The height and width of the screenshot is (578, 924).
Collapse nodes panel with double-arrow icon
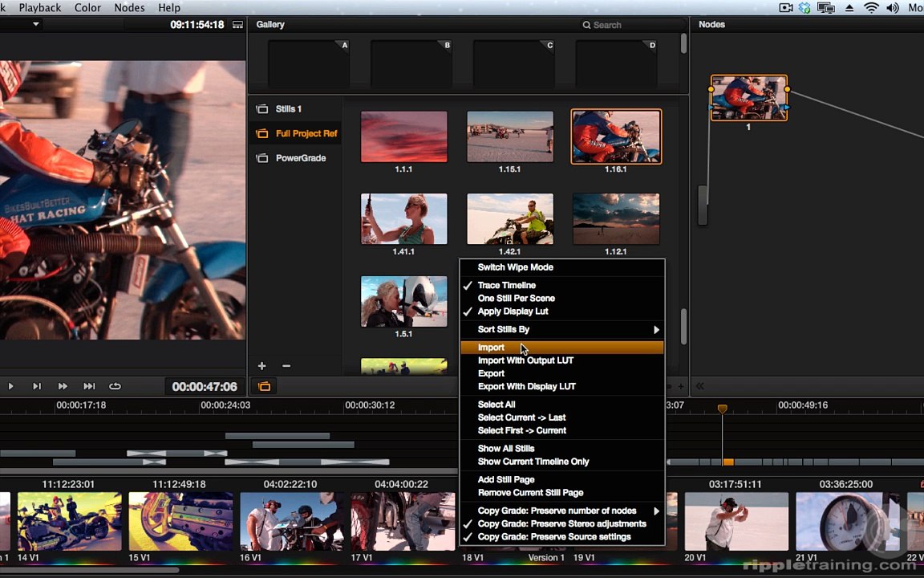pos(700,386)
